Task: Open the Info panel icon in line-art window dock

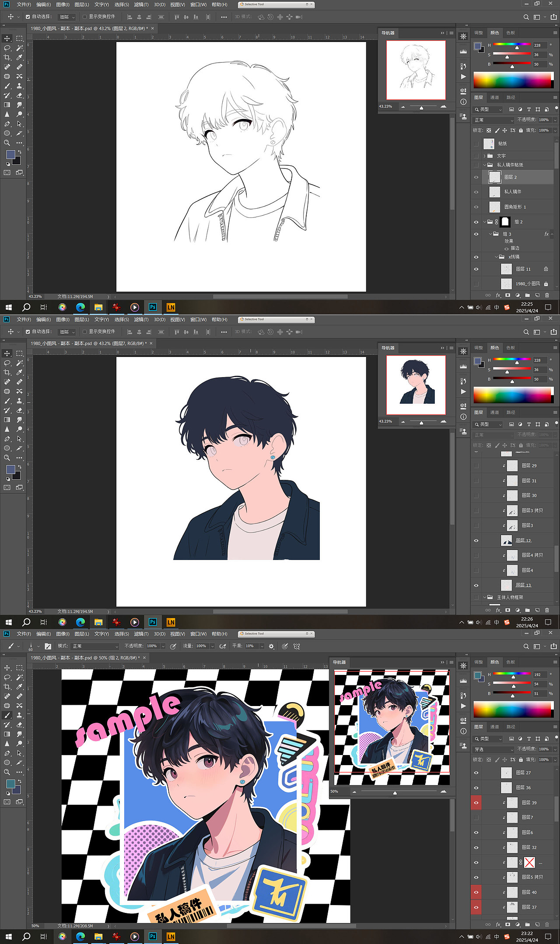Action: (x=463, y=102)
